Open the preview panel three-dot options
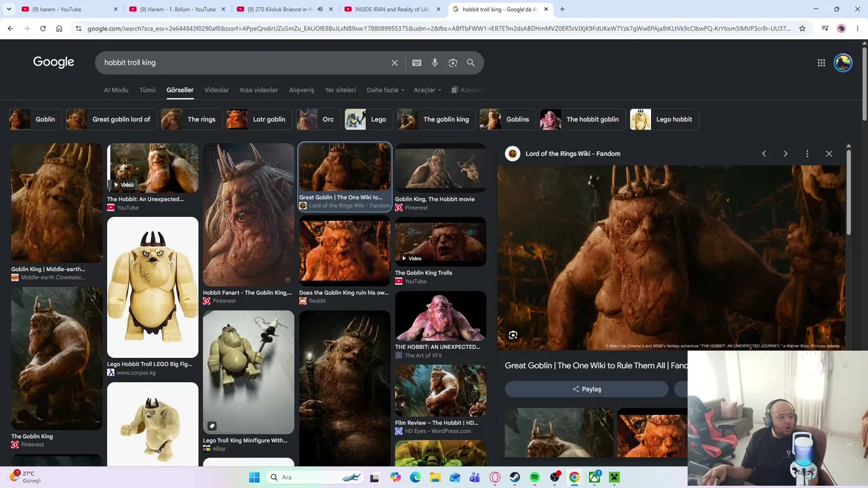Screen dimensions: 868x488 807,154
